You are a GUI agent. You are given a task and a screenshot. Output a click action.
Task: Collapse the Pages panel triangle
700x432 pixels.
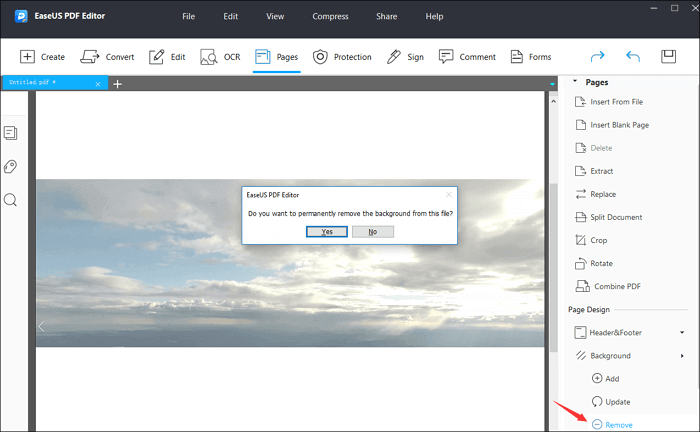pyautogui.click(x=575, y=81)
